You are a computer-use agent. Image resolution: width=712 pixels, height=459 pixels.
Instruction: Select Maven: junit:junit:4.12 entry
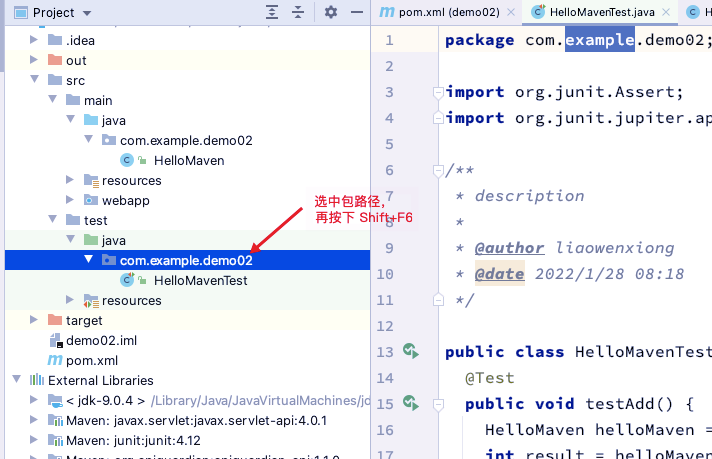click(x=133, y=440)
